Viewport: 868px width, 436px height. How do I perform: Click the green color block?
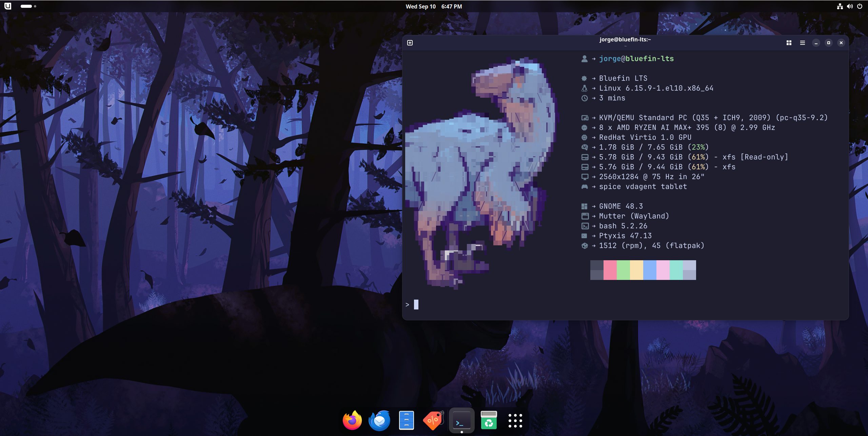tap(623, 270)
